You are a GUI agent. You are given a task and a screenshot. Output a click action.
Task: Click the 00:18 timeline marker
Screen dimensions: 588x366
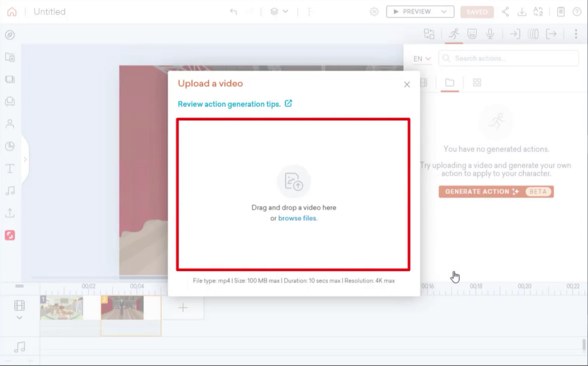pos(476,286)
